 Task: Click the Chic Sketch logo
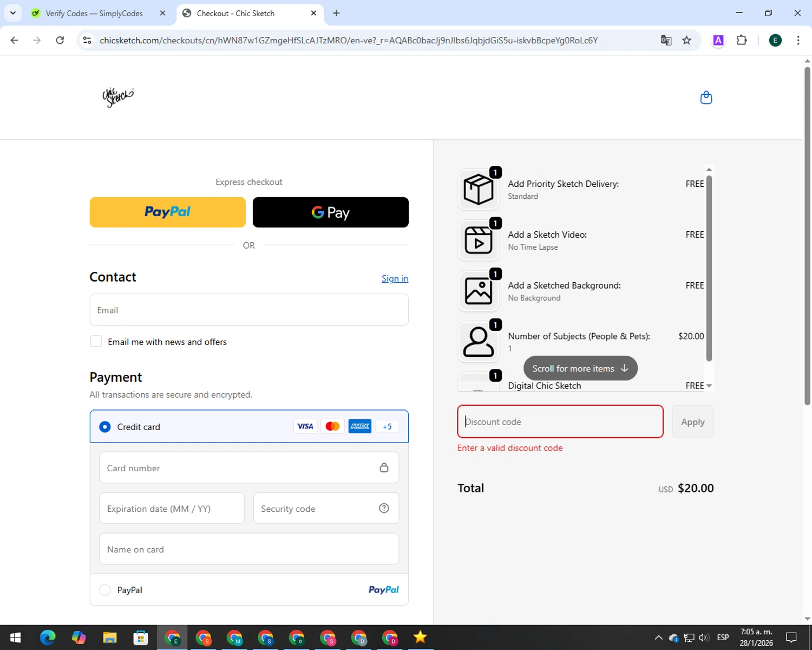[x=118, y=97]
